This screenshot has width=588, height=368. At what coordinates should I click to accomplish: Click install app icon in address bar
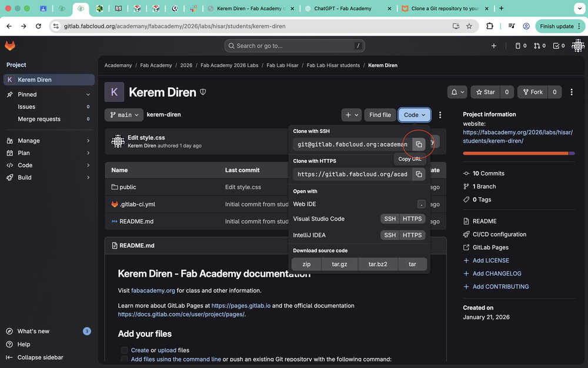pos(456,26)
